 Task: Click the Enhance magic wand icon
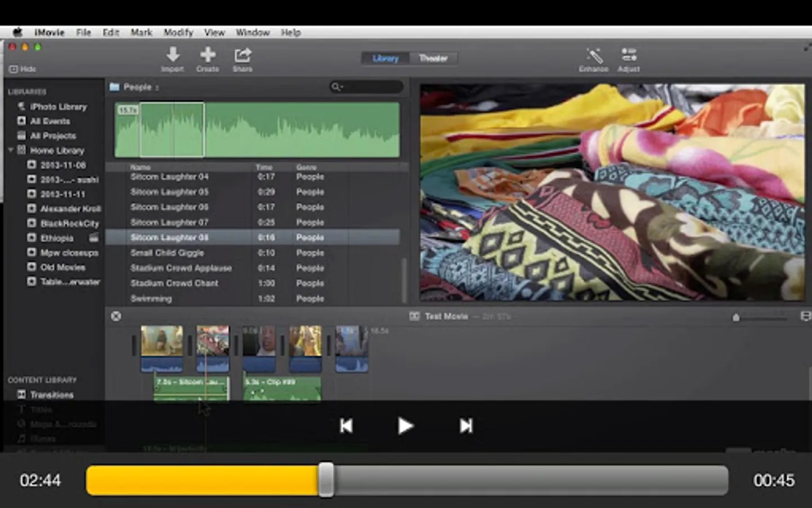[594, 55]
